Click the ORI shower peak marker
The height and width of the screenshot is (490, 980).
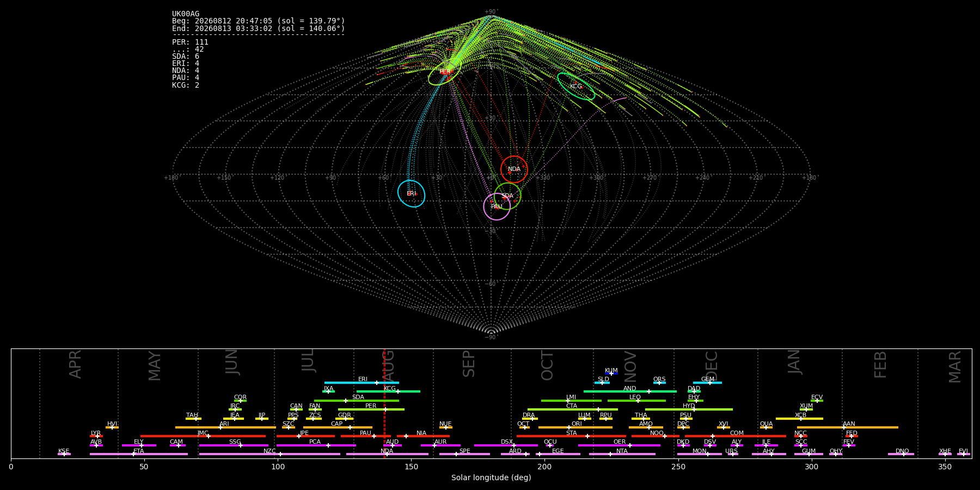point(569,427)
